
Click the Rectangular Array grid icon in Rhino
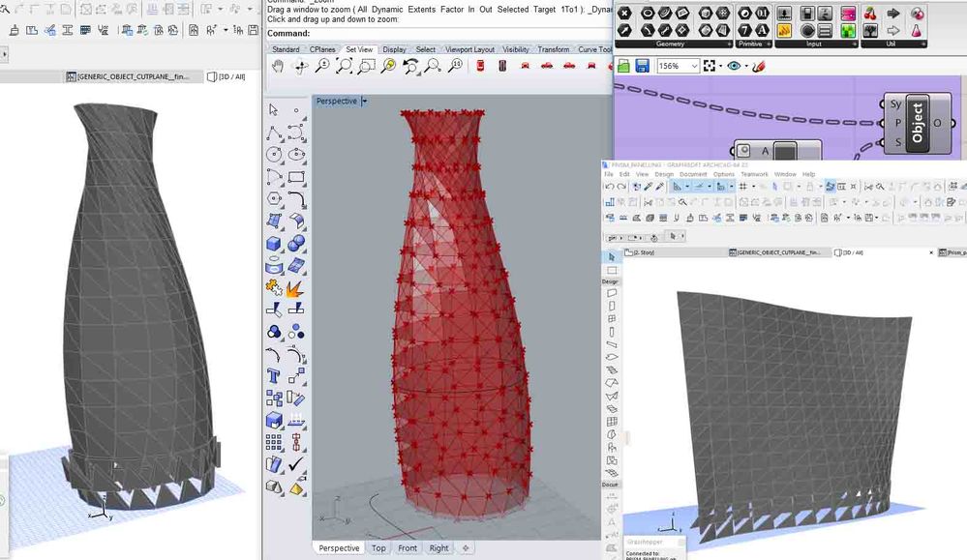coord(275,442)
